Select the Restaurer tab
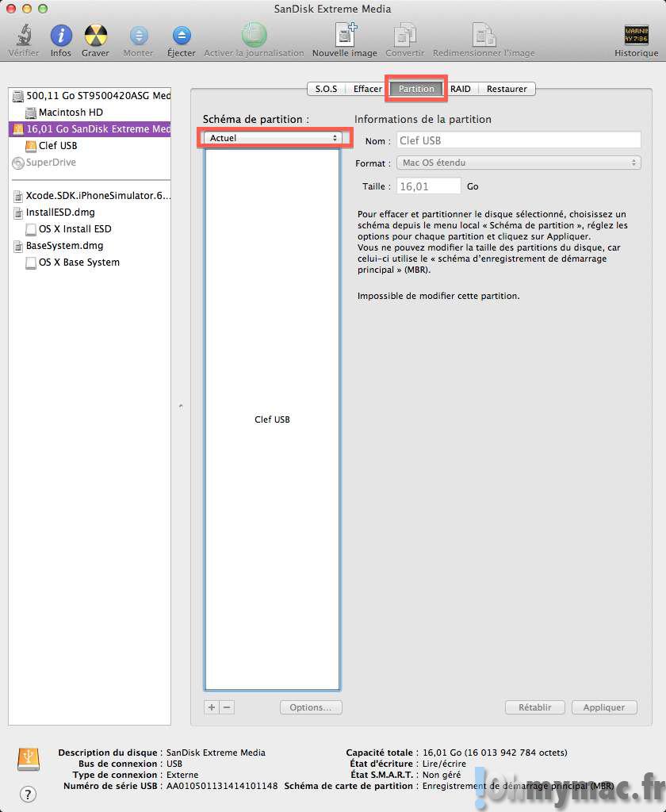This screenshot has height=812, width=666. (507, 89)
